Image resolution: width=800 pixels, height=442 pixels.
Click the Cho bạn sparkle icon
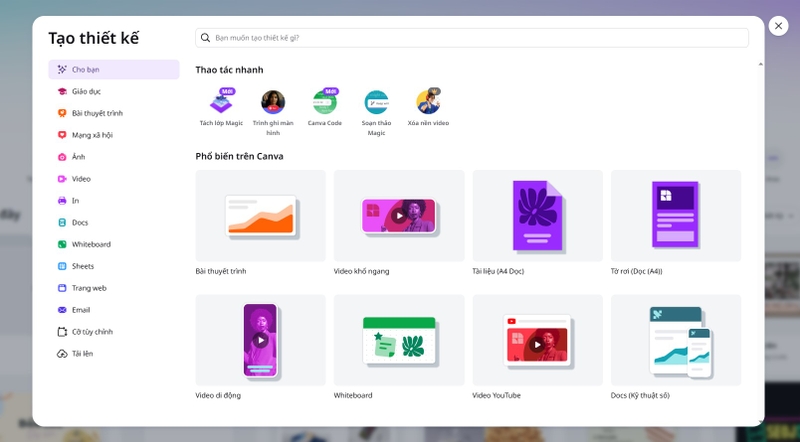pos(62,69)
